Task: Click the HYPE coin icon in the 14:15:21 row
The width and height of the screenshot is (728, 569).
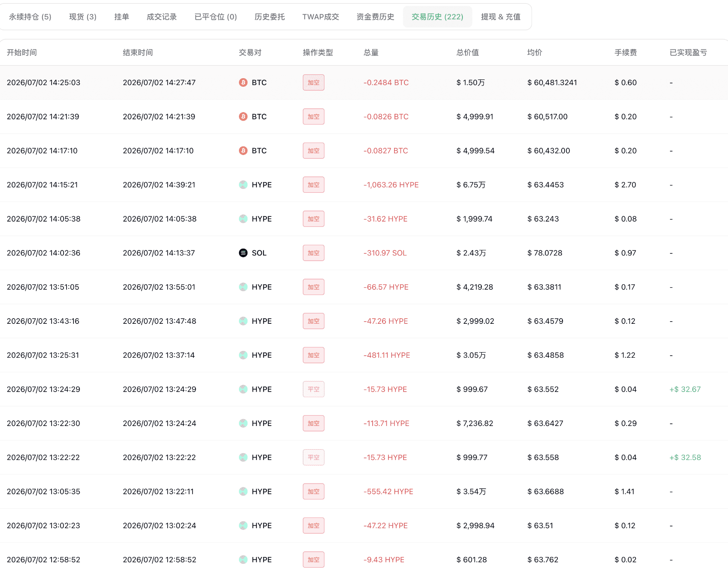Action: point(243,185)
